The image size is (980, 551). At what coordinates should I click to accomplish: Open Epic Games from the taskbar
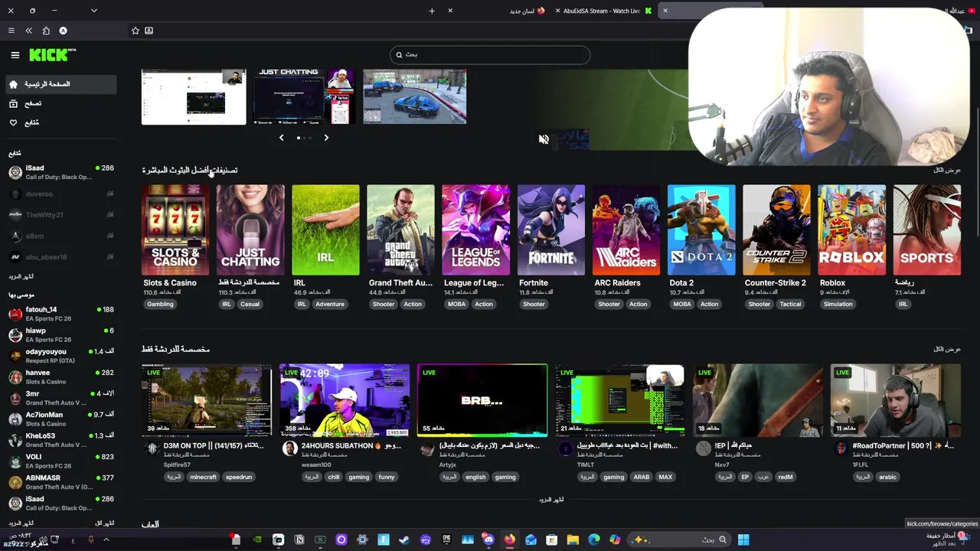pyautogui.click(x=446, y=540)
